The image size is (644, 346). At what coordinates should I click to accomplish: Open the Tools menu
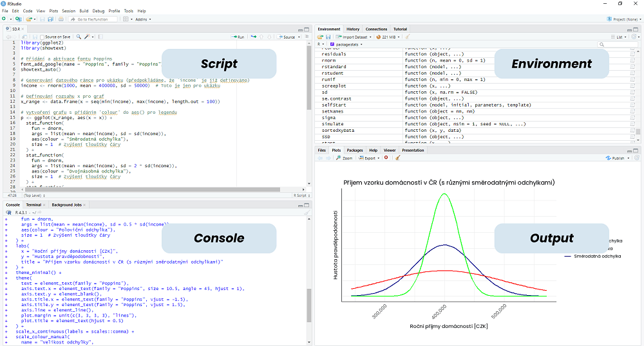(129, 11)
